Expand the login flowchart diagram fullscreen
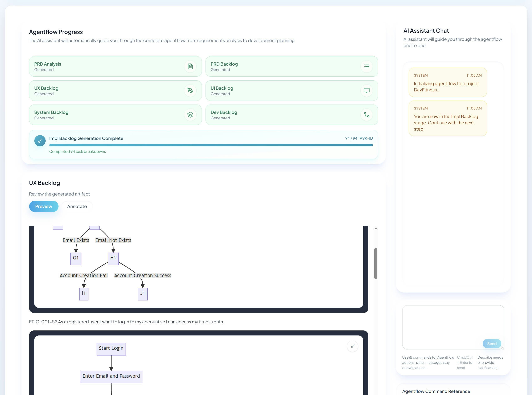The width and height of the screenshot is (532, 395). pos(352,346)
